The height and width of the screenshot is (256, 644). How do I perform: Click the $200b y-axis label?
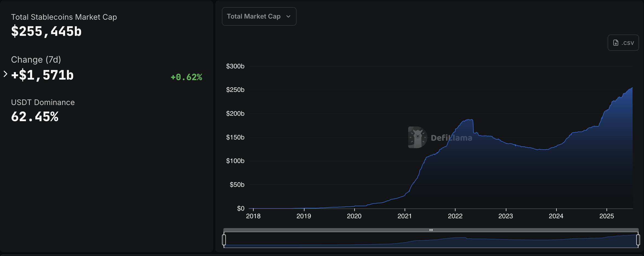(x=235, y=114)
